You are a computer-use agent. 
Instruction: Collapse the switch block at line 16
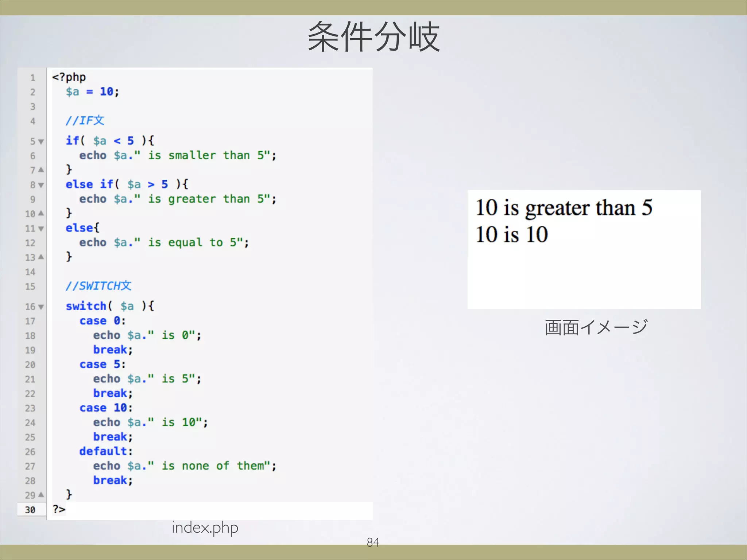[x=41, y=307]
